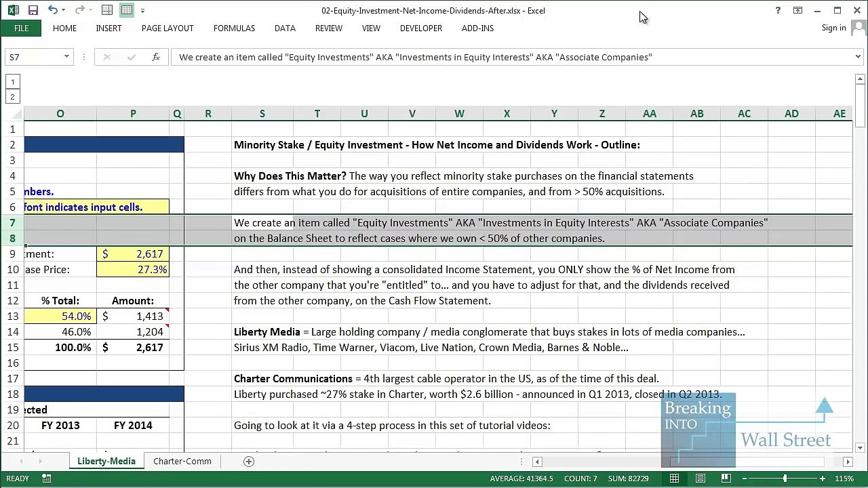This screenshot has width=868, height=488.
Task: Click the Sign in link
Action: (833, 28)
